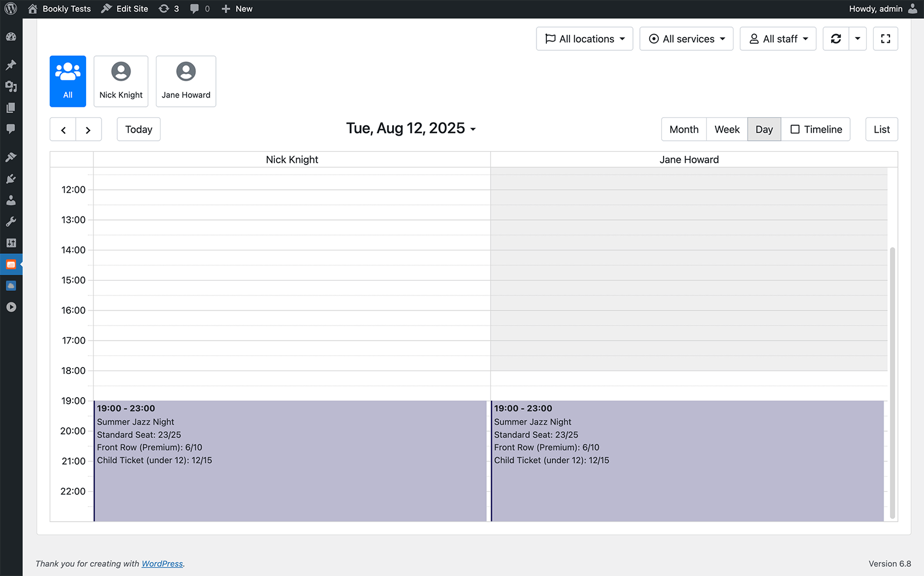
Task: Open Settings sliders icon in sidebar
Action: pyautogui.click(x=11, y=243)
